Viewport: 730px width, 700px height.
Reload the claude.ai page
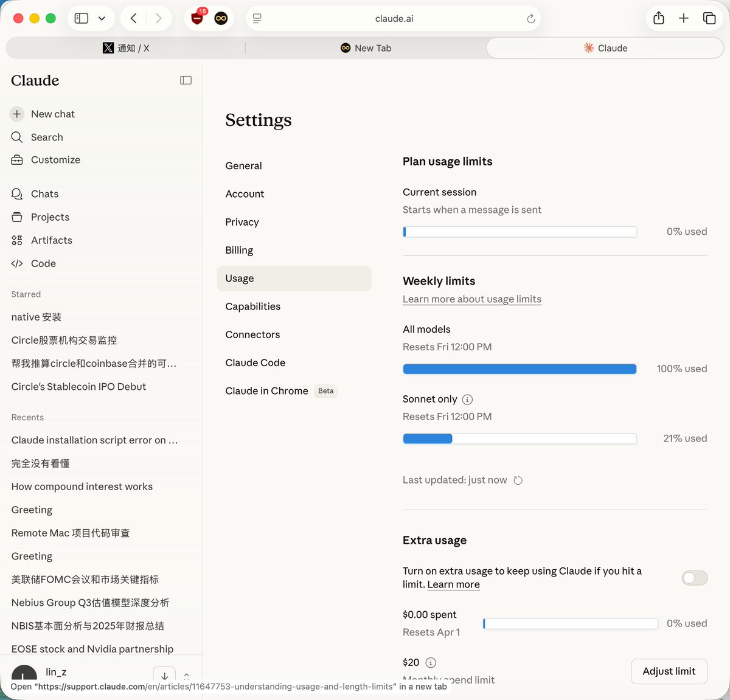pyautogui.click(x=531, y=19)
